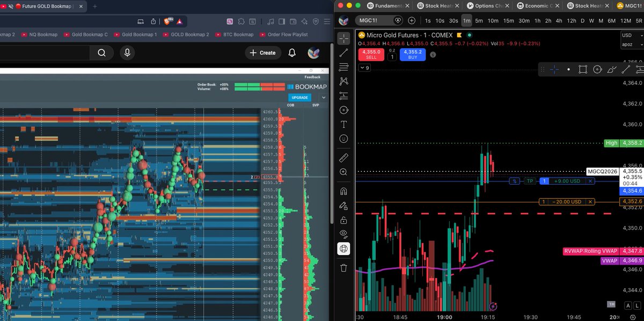Switch to the Options Chain tab
Image resolution: width=644 pixels, height=321 pixels.
click(487, 6)
